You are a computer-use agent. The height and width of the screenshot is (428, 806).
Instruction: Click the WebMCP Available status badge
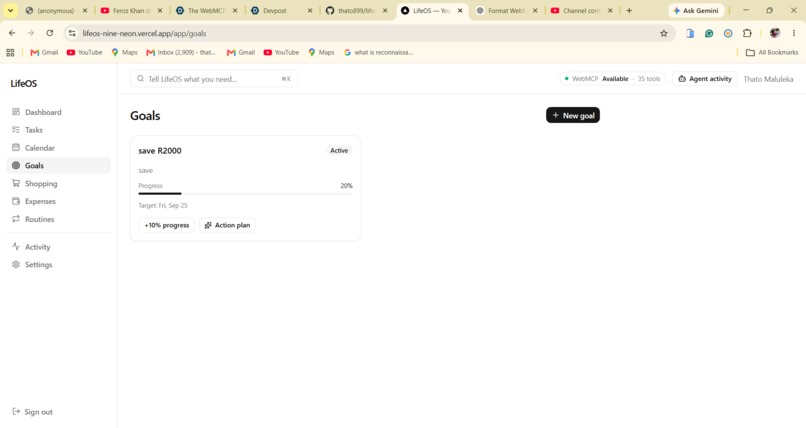point(612,79)
